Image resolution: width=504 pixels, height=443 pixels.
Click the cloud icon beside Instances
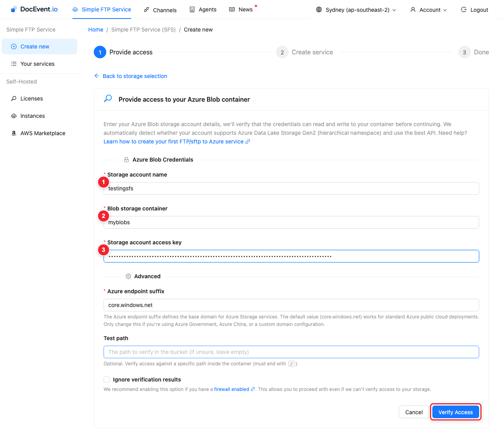14,116
